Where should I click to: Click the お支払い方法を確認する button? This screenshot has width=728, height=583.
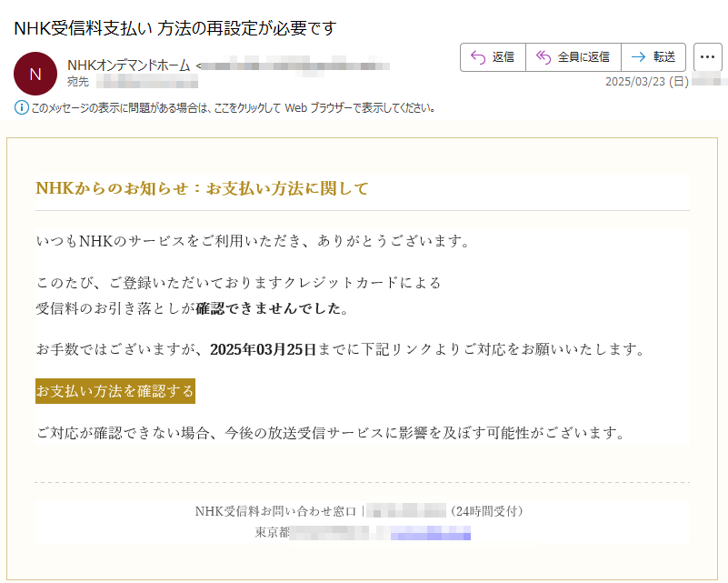point(115,391)
